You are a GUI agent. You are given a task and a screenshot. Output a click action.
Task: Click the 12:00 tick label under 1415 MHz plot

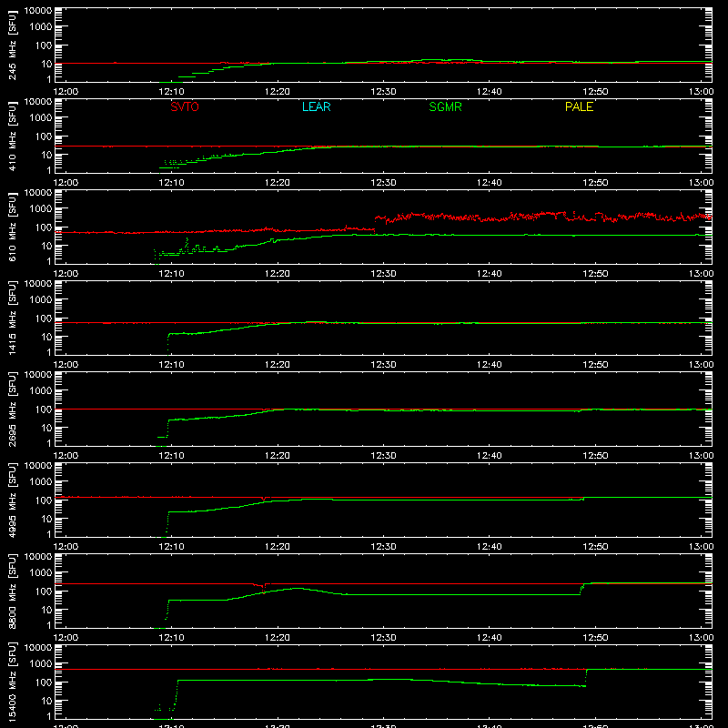66,365
